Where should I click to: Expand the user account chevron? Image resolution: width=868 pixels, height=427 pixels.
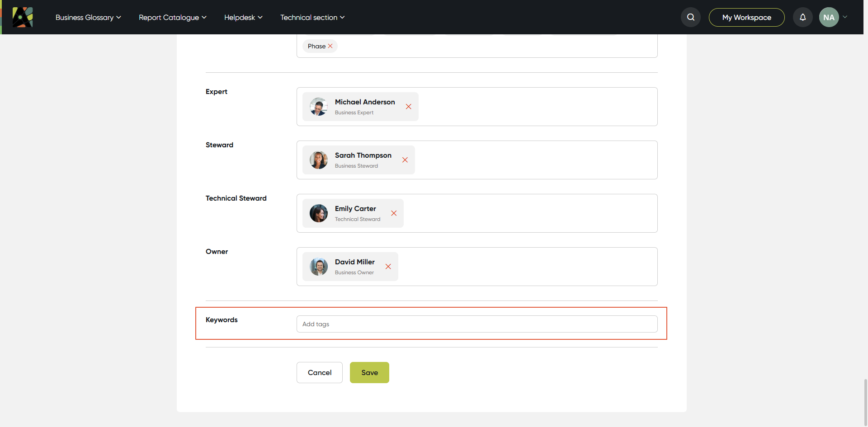point(844,17)
